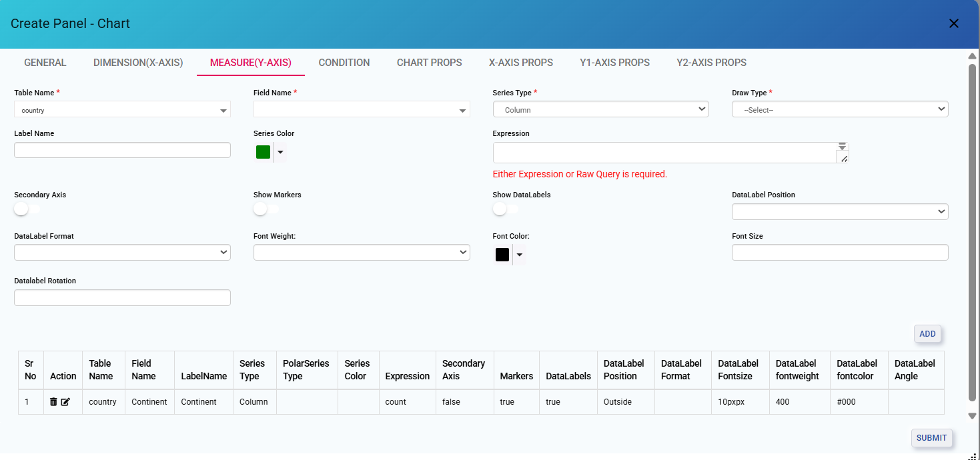Click the Expression field resize handle icon
This screenshot has height=460, width=980.
click(844, 159)
